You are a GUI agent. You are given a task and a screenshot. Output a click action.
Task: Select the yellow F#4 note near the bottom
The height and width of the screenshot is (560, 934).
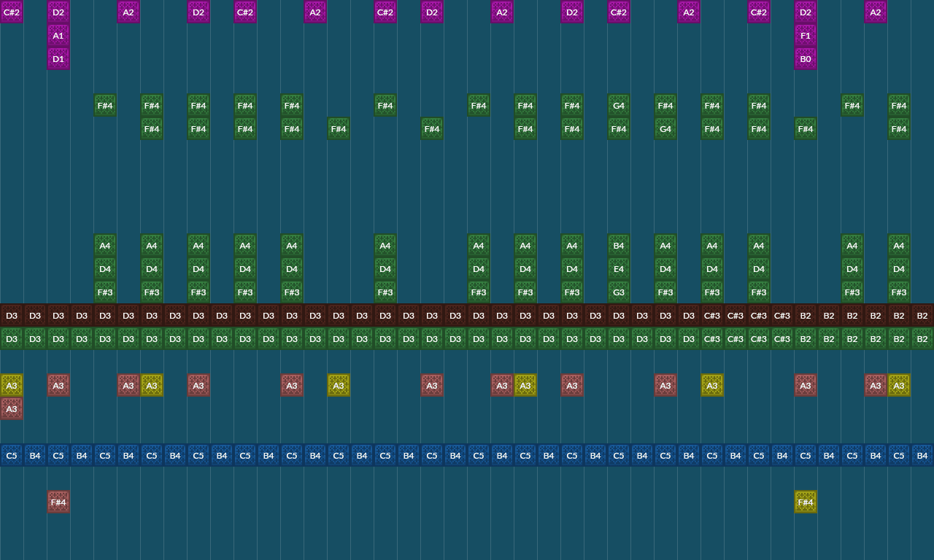pos(806,502)
